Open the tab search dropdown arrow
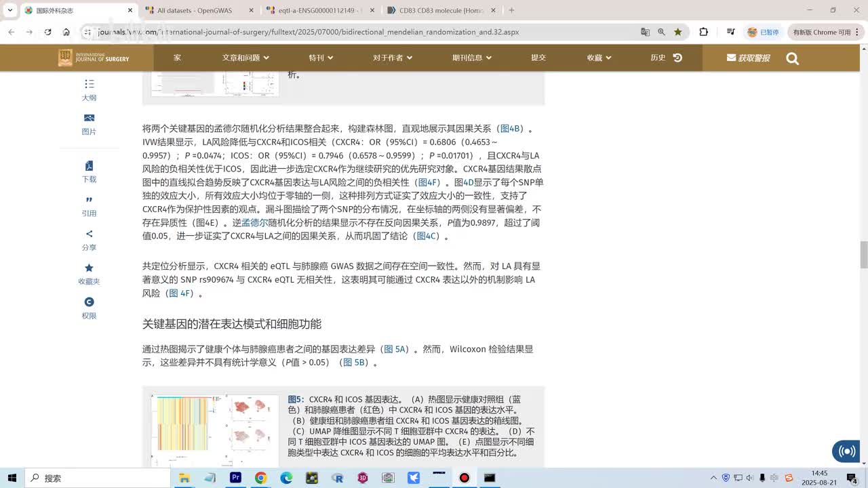The width and height of the screenshot is (868, 488). pyautogui.click(x=9, y=10)
